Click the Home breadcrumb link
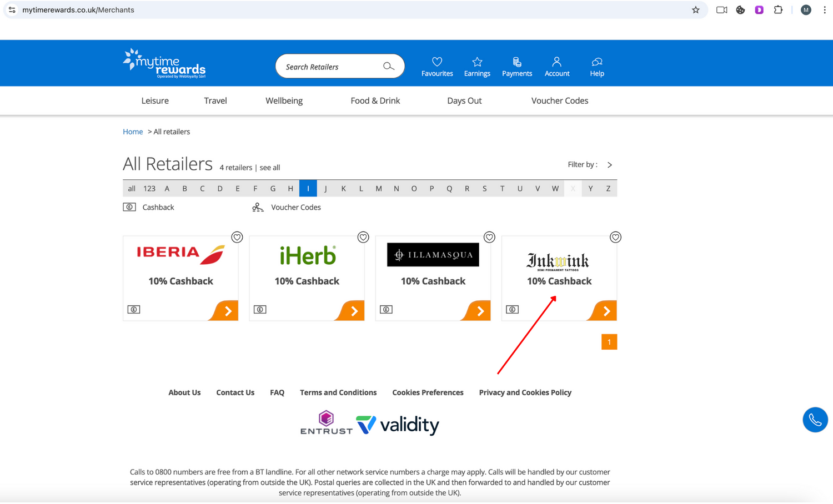The width and height of the screenshot is (833, 504). (133, 132)
